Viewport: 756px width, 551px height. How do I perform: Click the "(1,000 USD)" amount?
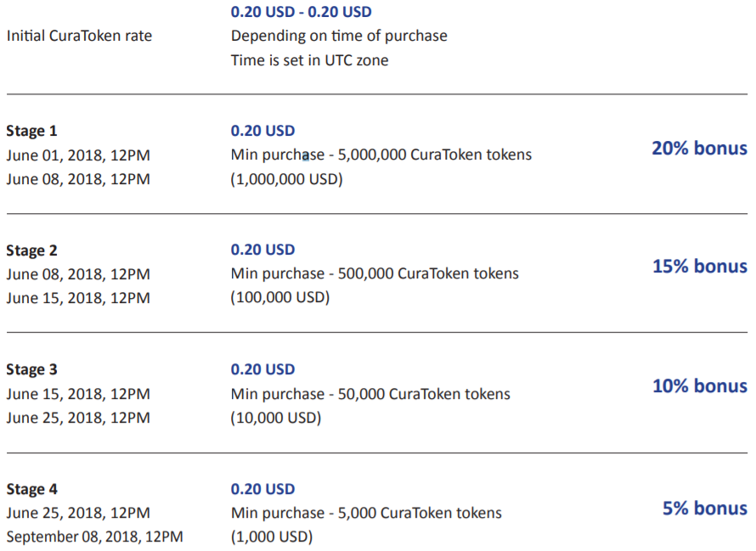point(272,537)
